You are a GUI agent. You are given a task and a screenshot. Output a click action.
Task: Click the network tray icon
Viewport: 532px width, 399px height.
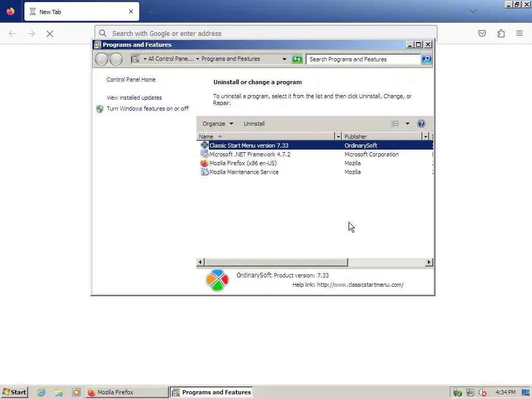tap(470, 393)
